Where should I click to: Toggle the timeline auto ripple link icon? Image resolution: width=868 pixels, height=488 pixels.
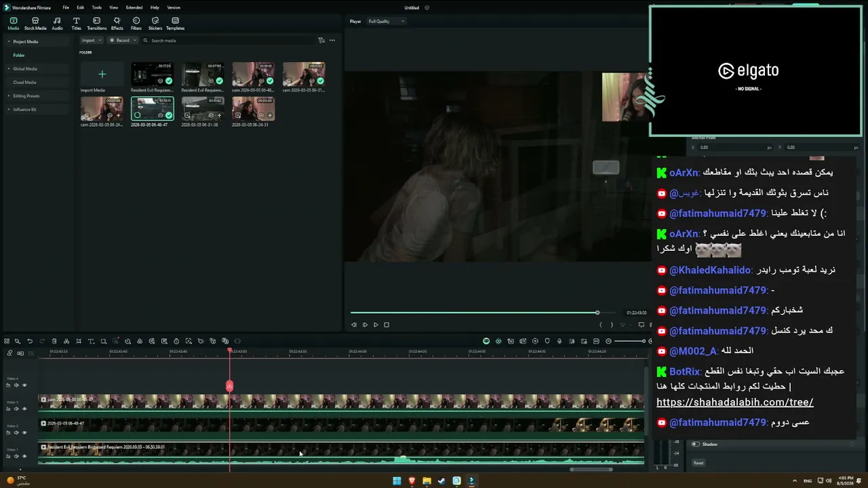click(9, 353)
